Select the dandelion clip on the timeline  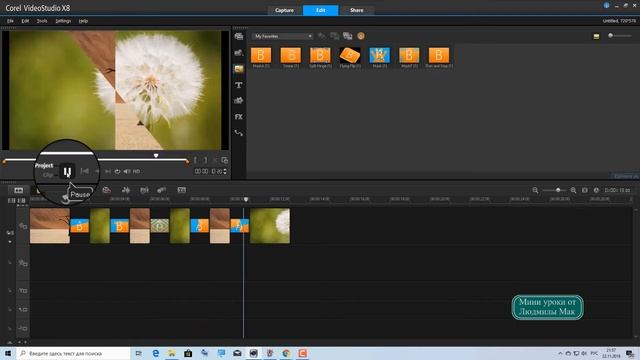(x=270, y=226)
